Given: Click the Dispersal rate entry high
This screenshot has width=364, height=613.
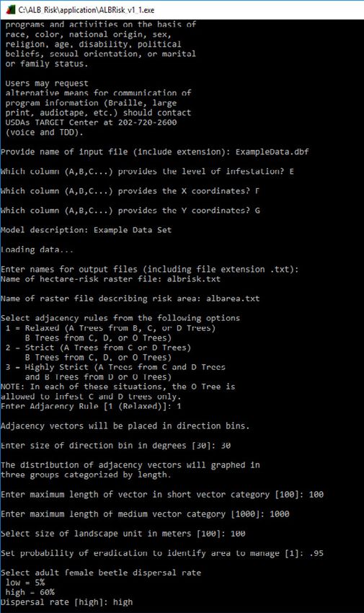Looking at the screenshot, I should [x=123, y=602].
